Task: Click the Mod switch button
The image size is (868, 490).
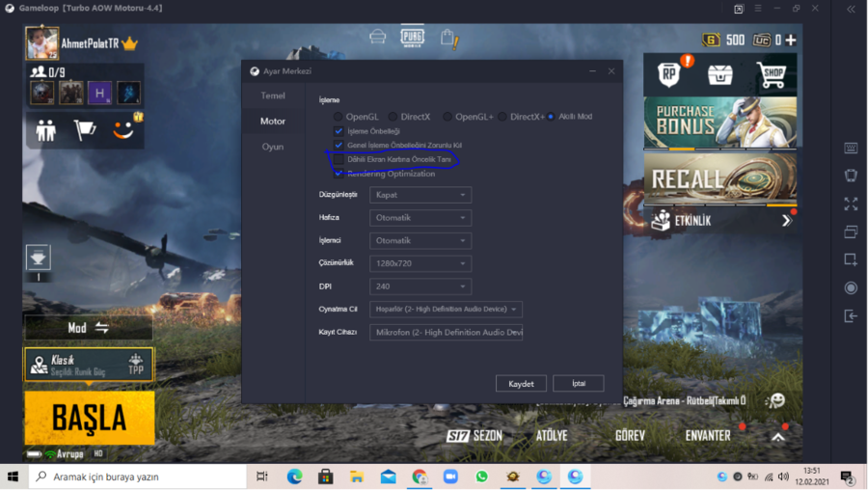Action: click(88, 328)
